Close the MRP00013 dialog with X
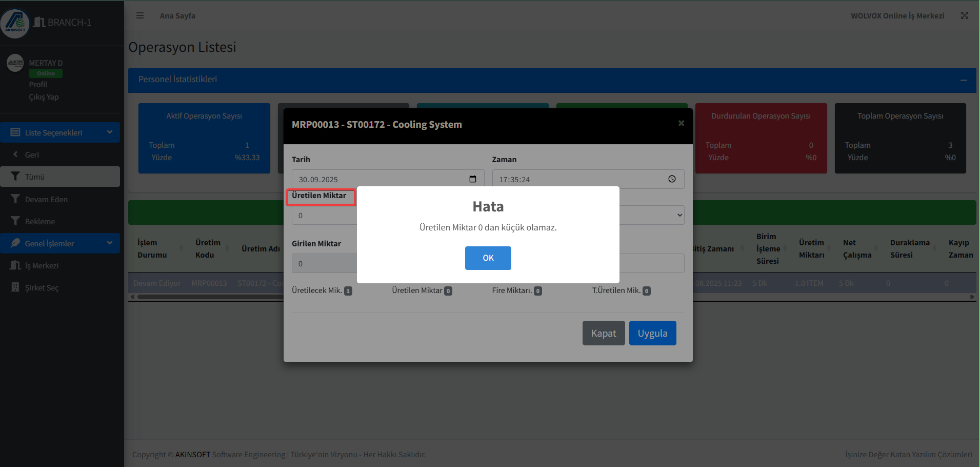The height and width of the screenshot is (467, 980). (681, 123)
